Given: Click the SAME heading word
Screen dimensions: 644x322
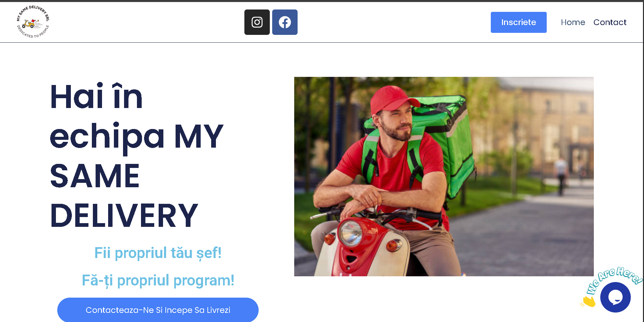Looking at the screenshot, I should point(95,176).
